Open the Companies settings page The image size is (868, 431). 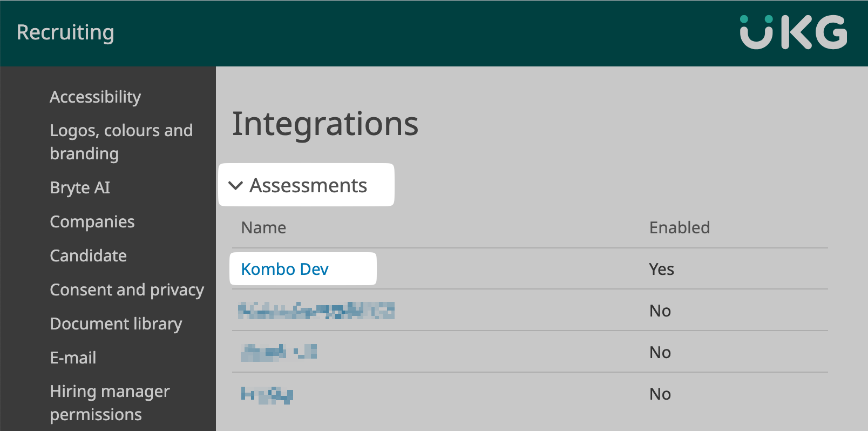pyautogui.click(x=92, y=221)
